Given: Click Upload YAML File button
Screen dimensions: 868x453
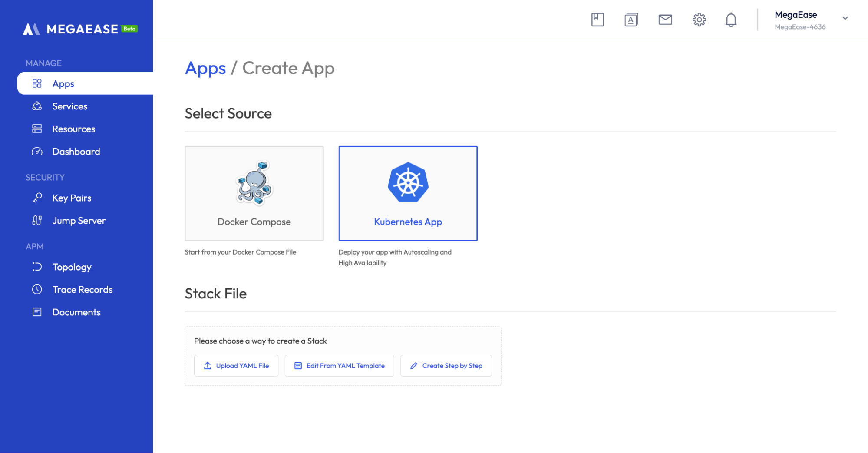Looking at the screenshot, I should coord(236,366).
